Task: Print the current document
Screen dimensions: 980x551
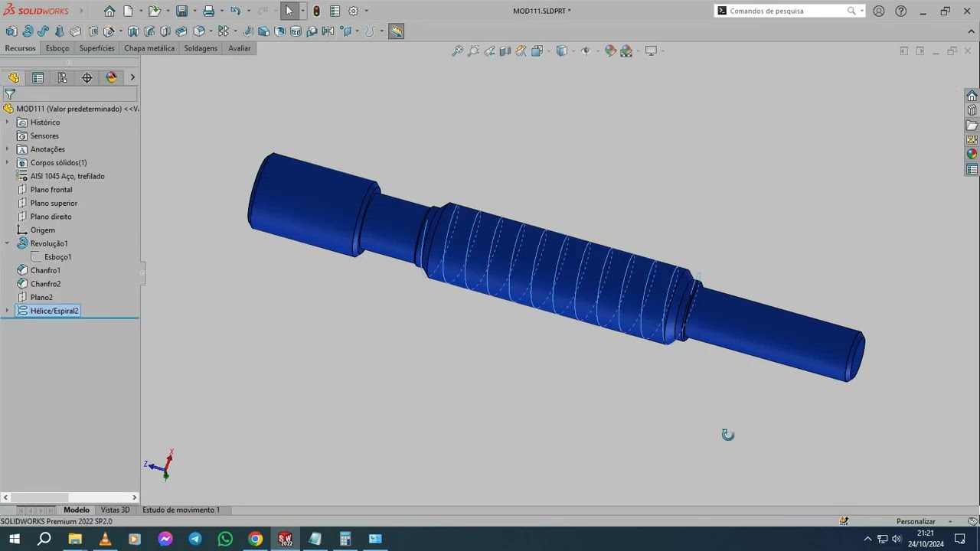Action: coord(208,11)
